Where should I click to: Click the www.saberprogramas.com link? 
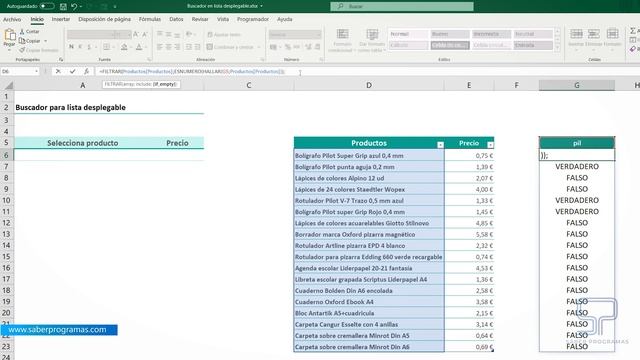(x=57, y=329)
